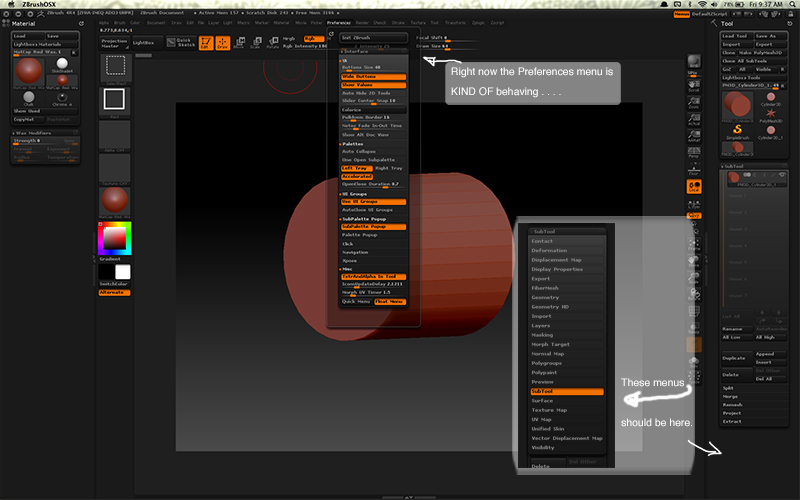This screenshot has height=500, width=800.
Task: Open the Zplugin menu
Action: tap(478, 23)
